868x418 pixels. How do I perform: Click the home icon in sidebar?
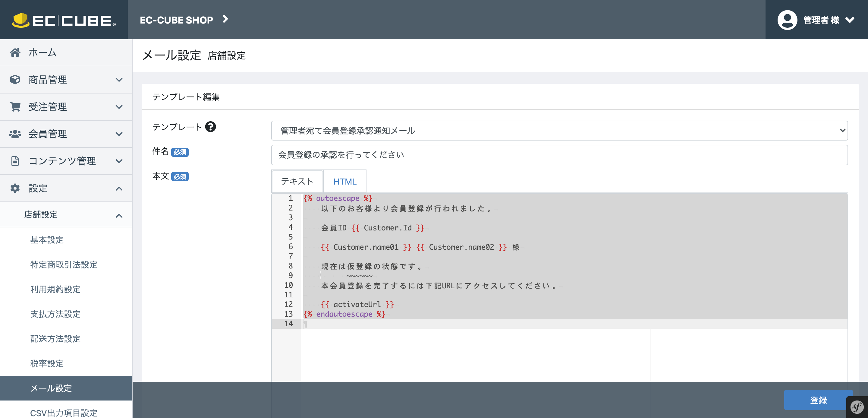point(15,52)
